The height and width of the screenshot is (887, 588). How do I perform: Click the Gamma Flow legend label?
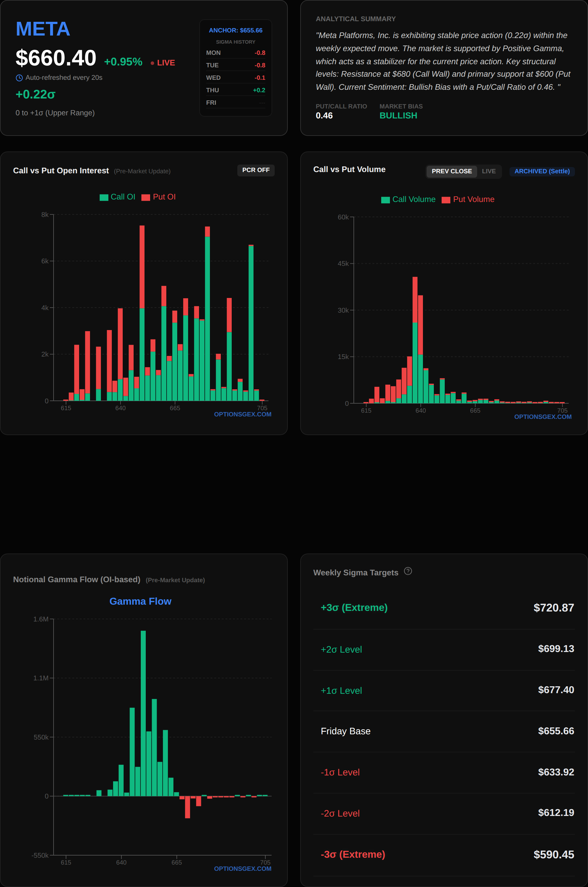140,601
